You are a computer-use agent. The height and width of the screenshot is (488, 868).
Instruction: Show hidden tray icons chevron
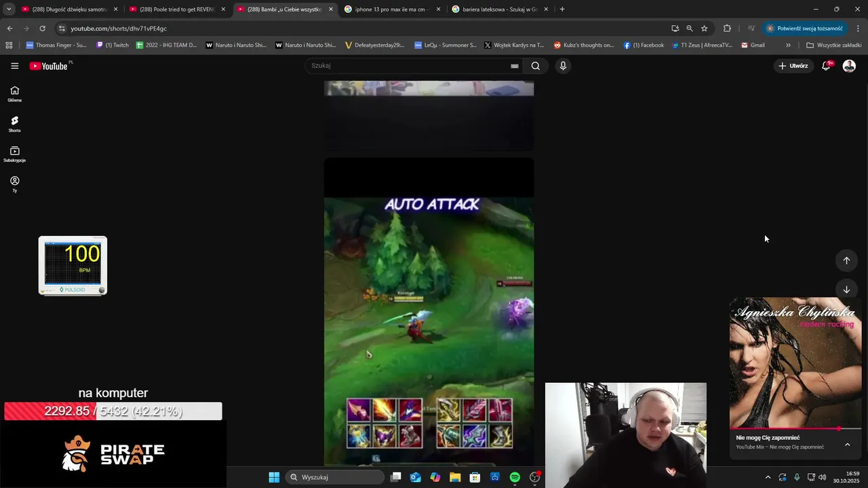tap(768, 477)
